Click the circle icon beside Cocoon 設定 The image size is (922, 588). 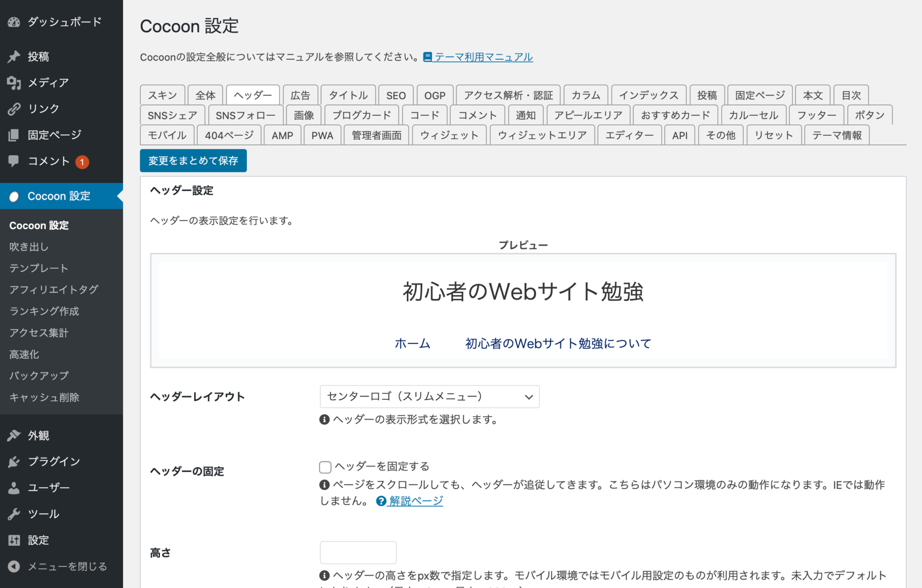[x=14, y=196]
